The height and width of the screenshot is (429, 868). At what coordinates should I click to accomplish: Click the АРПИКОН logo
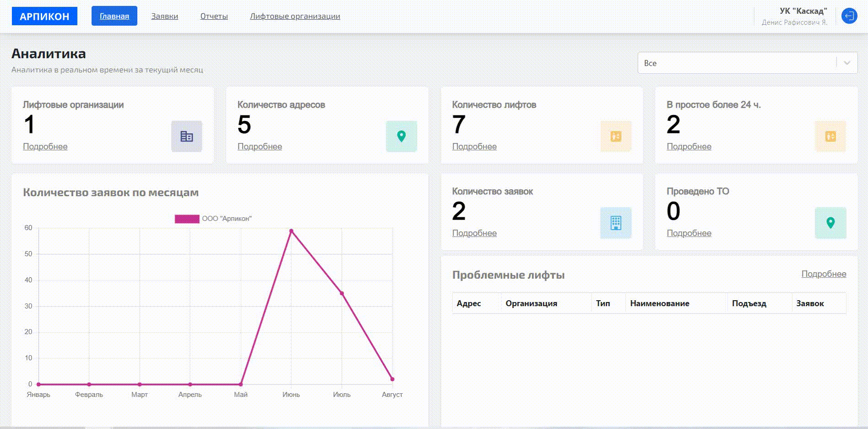44,16
